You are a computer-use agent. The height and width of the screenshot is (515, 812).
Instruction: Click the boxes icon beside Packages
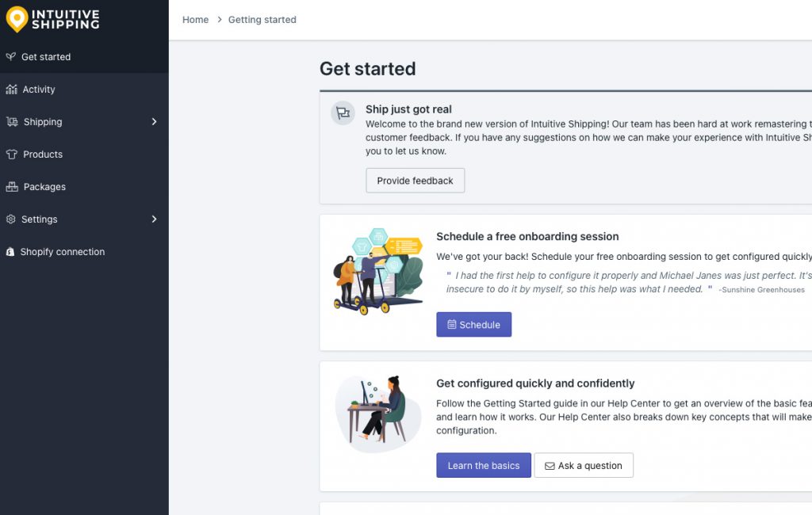[12, 187]
